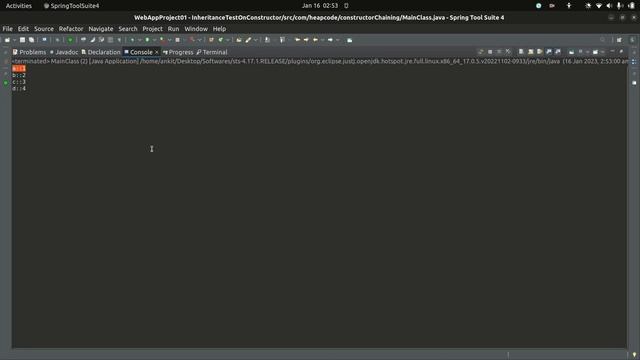This screenshot has width=640, height=360.
Task: Click the green Run toolbar icon
Action: point(147,40)
